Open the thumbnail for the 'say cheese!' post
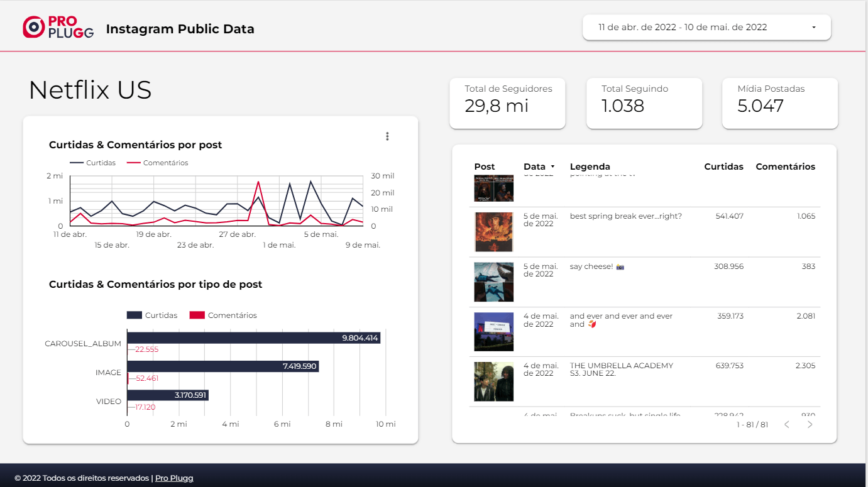 tap(494, 282)
